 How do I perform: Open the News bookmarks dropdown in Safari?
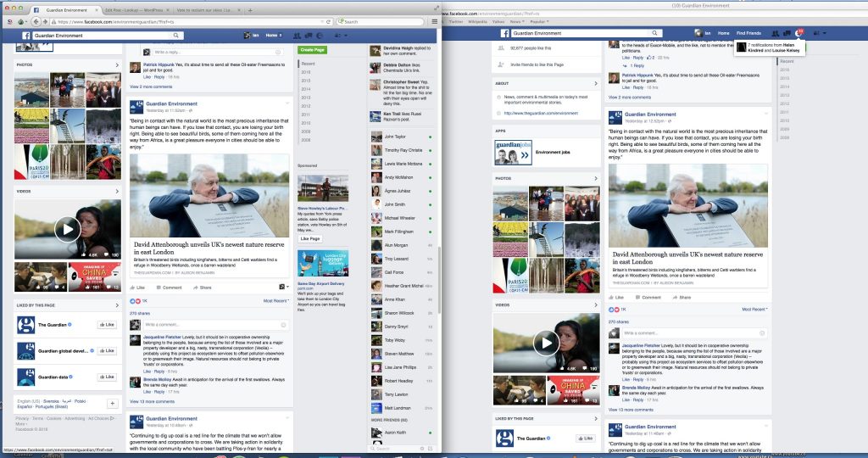tap(516, 21)
